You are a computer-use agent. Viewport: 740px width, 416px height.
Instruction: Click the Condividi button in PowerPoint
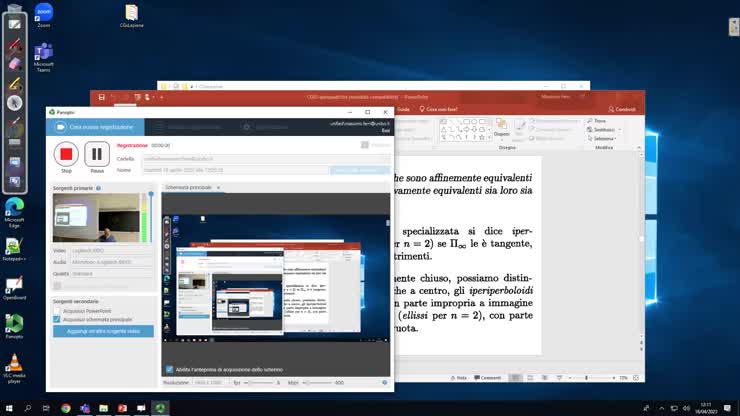tap(621, 109)
